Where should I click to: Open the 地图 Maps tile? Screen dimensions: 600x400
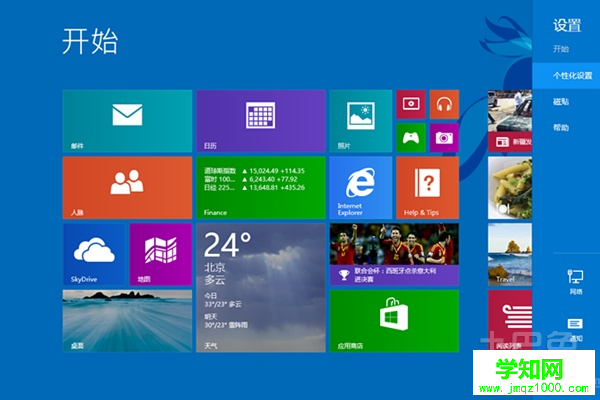161,255
